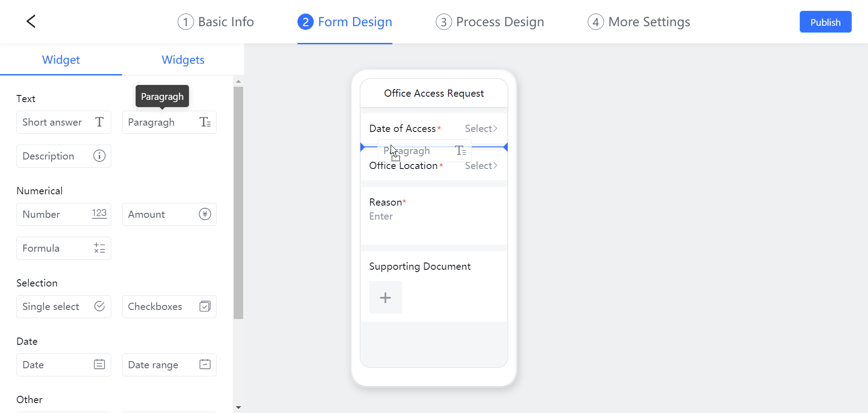The height and width of the screenshot is (413, 868).
Task: Open the Office Location Select picker
Action: click(x=481, y=165)
